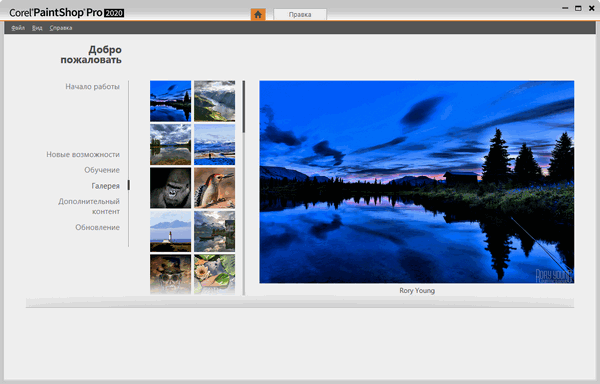
Task: Select the mountain valley clouds thumbnail
Action: coord(214,101)
